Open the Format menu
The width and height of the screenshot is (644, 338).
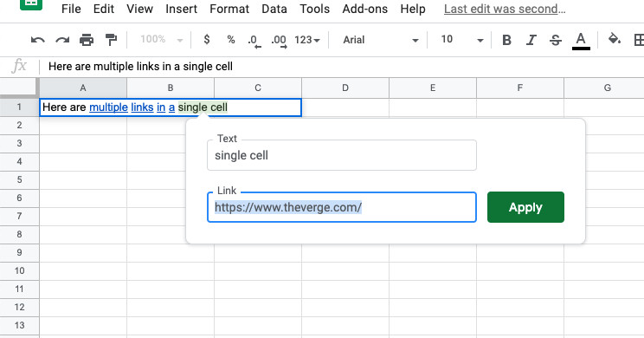pyautogui.click(x=229, y=9)
